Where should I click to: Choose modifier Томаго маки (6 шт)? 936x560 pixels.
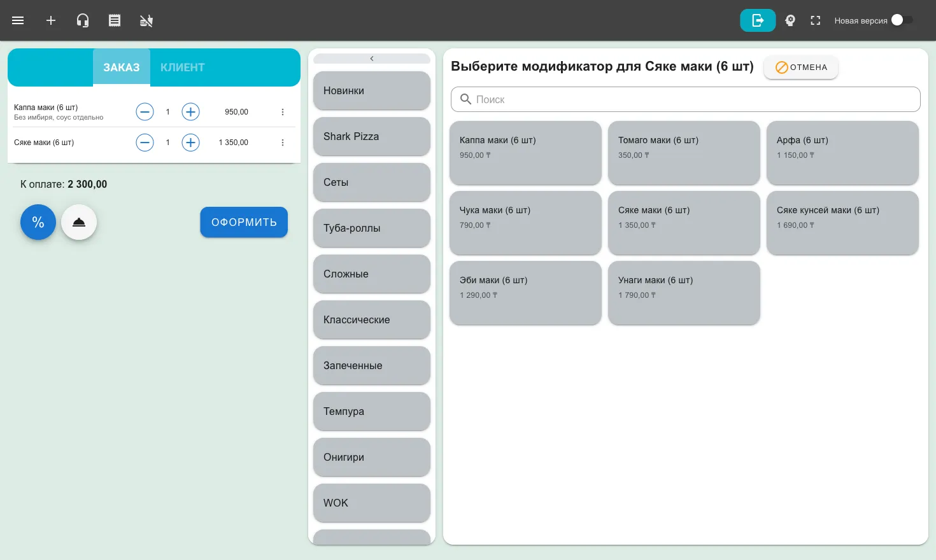click(684, 153)
